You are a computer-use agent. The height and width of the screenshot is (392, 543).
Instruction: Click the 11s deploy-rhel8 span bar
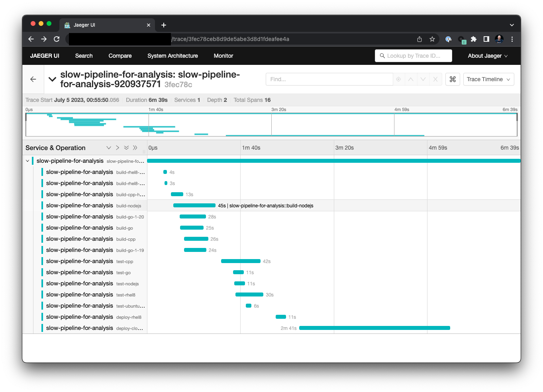281,317
